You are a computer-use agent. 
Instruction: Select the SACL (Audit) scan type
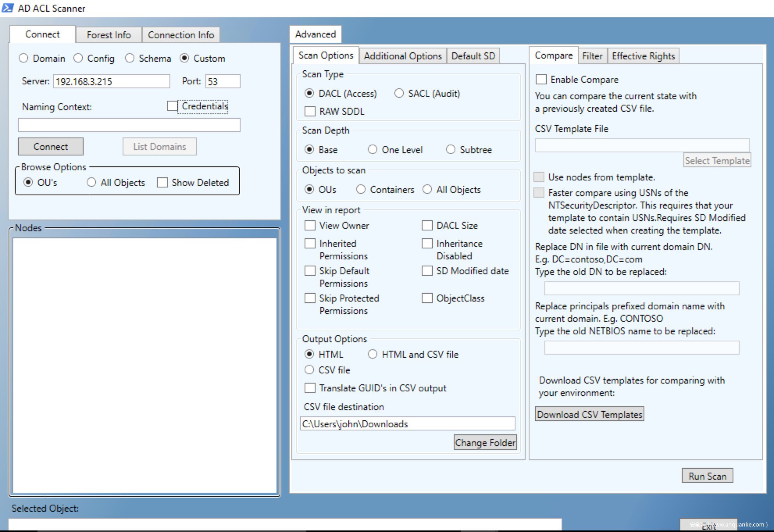coord(399,93)
